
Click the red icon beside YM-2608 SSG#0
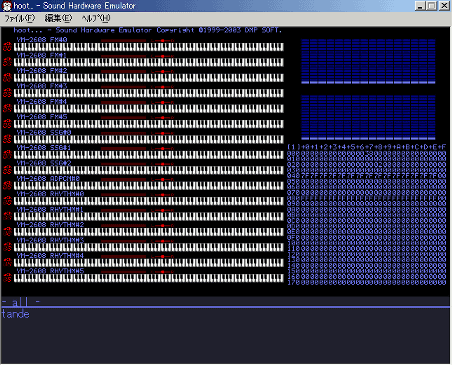coord(7,139)
